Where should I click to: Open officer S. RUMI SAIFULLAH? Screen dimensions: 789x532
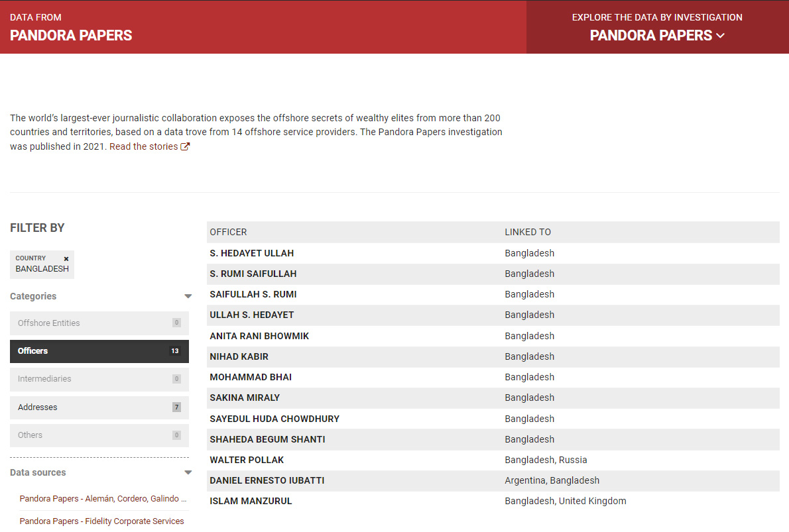tap(253, 274)
